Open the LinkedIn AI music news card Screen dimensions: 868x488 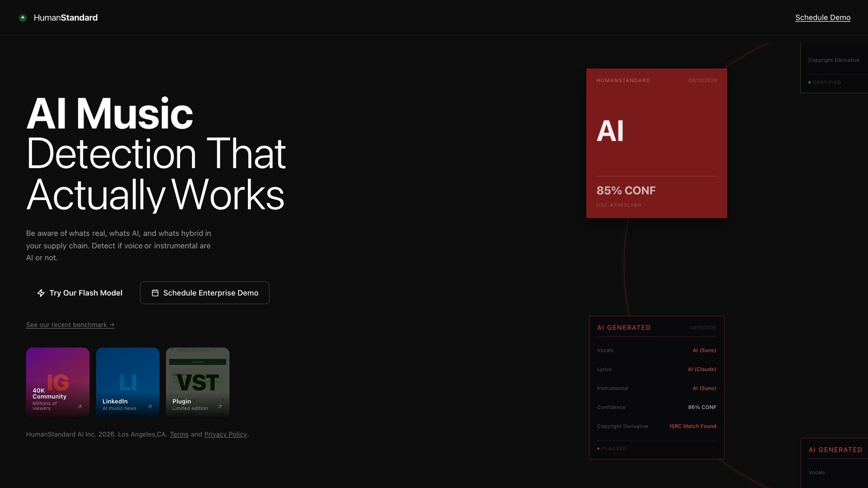coord(127,382)
